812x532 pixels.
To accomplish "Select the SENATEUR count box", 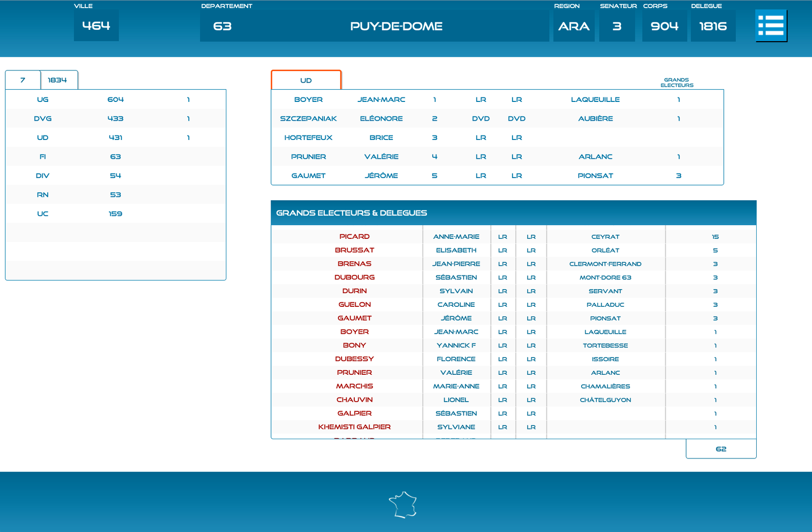I will click(617, 26).
